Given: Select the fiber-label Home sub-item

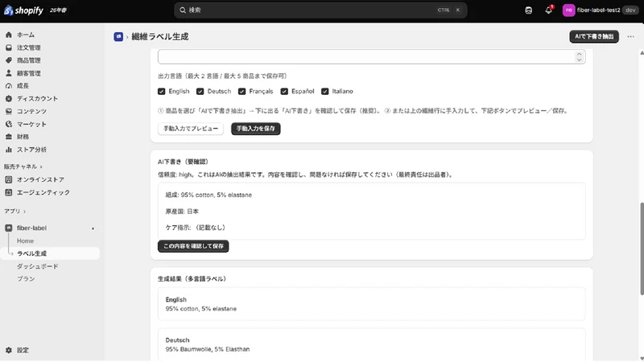Looking at the screenshot, I should point(25,241).
